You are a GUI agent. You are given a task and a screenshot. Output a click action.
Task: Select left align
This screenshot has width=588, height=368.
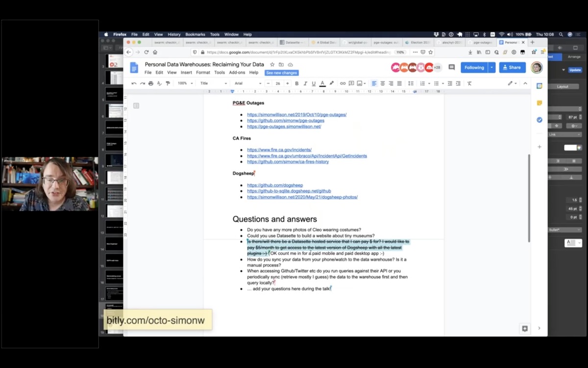[374, 83]
